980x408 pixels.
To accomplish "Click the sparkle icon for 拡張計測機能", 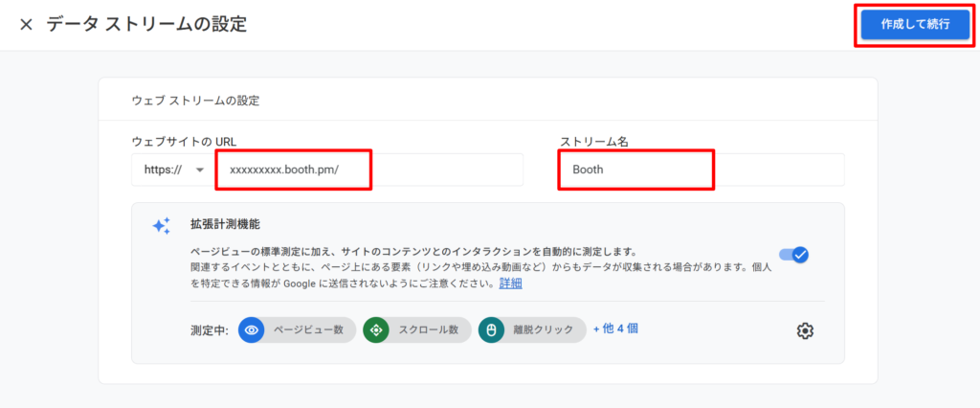I will [161, 226].
